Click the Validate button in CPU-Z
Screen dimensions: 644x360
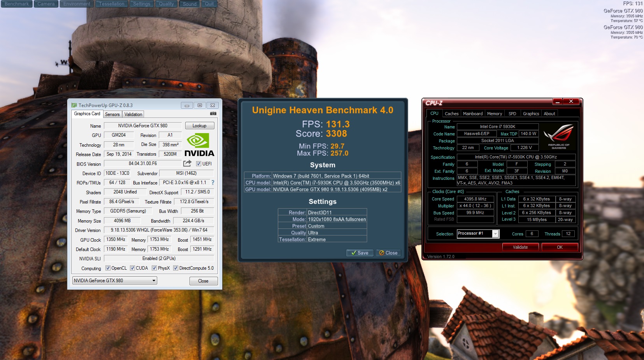coord(520,247)
